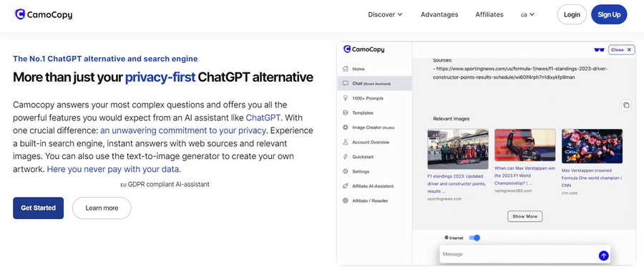This screenshot has height=275, width=644.
Task: Click the Login button
Action: click(572, 15)
